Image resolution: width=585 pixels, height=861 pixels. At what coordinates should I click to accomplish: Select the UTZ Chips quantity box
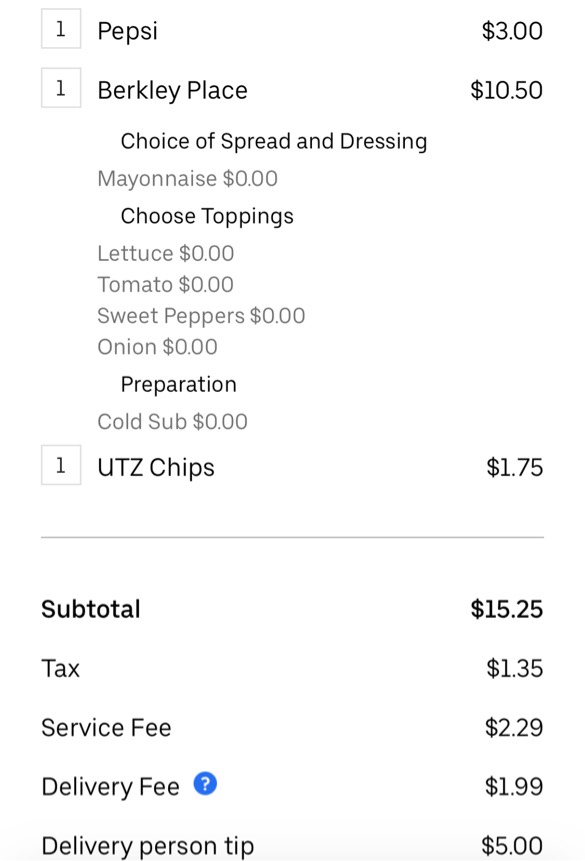click(x=60, y=466)
